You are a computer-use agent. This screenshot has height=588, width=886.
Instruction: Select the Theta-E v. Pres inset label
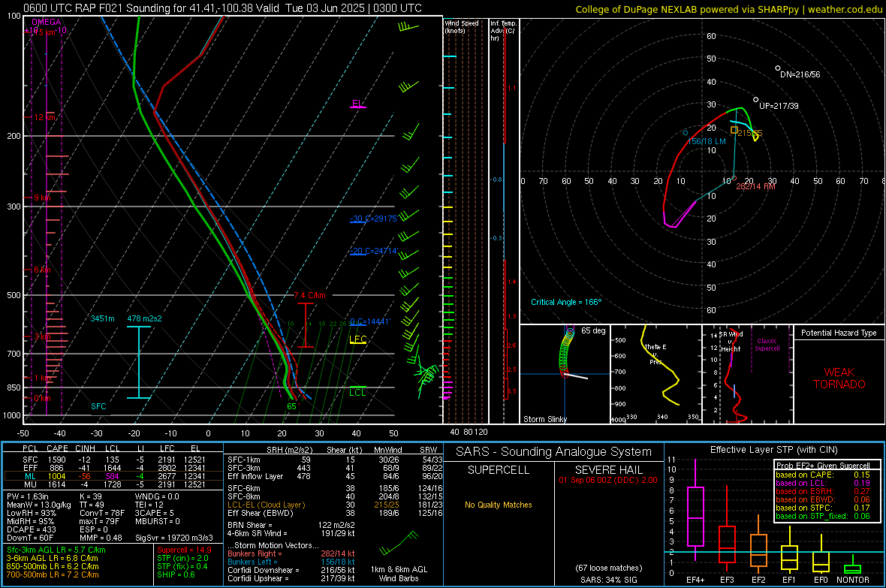pos(655,354)
